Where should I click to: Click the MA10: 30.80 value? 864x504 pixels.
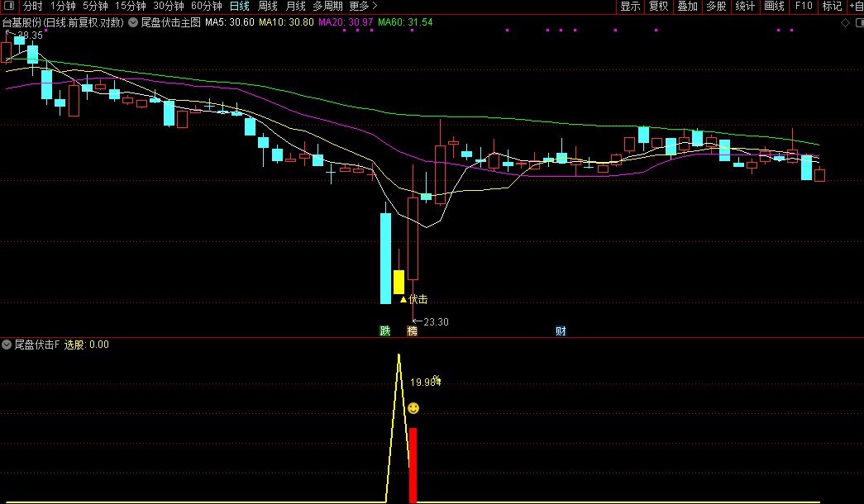(x=287, y=22)
